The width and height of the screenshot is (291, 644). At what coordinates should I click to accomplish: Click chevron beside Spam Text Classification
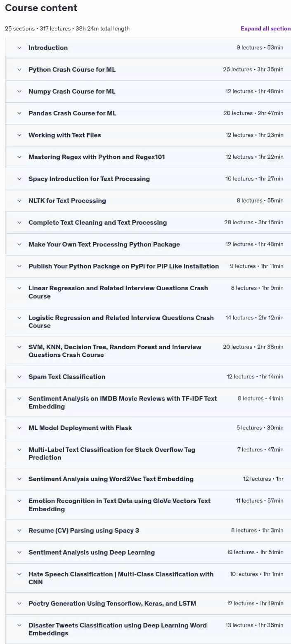(x=19, y=377)
